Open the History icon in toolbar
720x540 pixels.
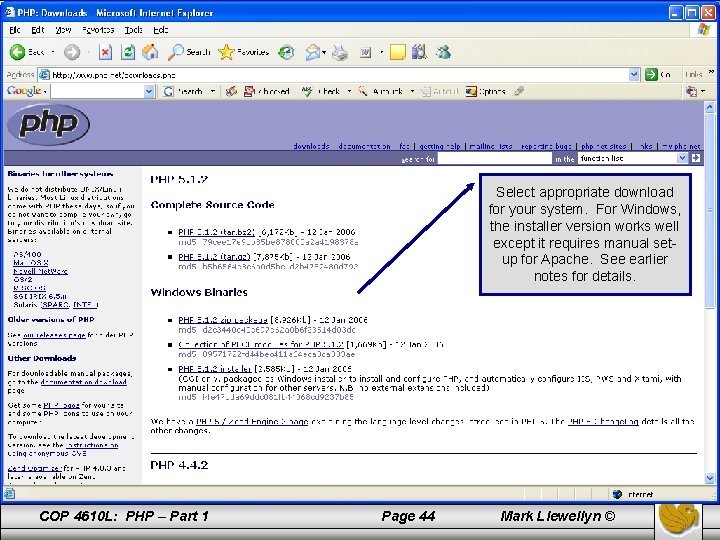click(286, 52)
